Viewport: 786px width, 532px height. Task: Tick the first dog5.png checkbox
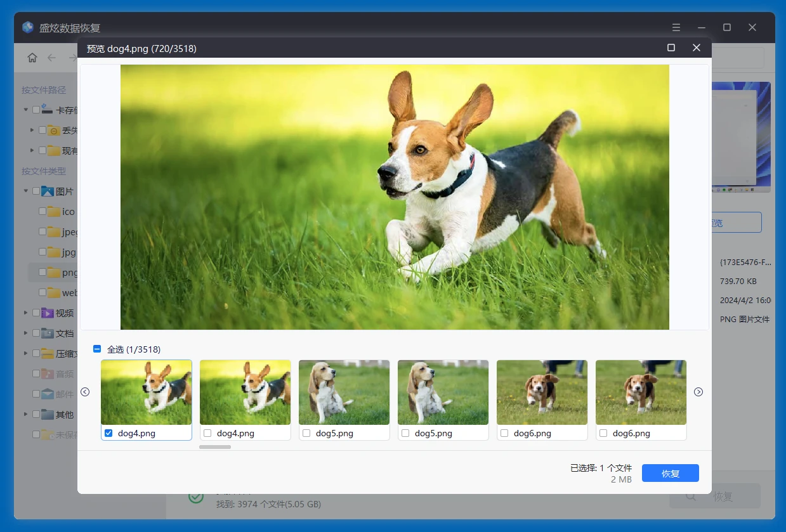click(x=306, y=433)
